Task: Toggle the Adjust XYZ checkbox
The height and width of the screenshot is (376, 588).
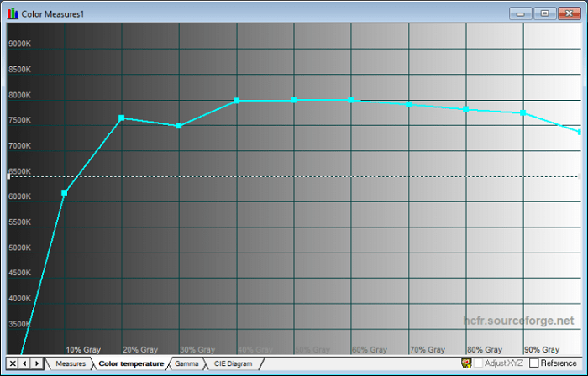Action: [478, 363]
